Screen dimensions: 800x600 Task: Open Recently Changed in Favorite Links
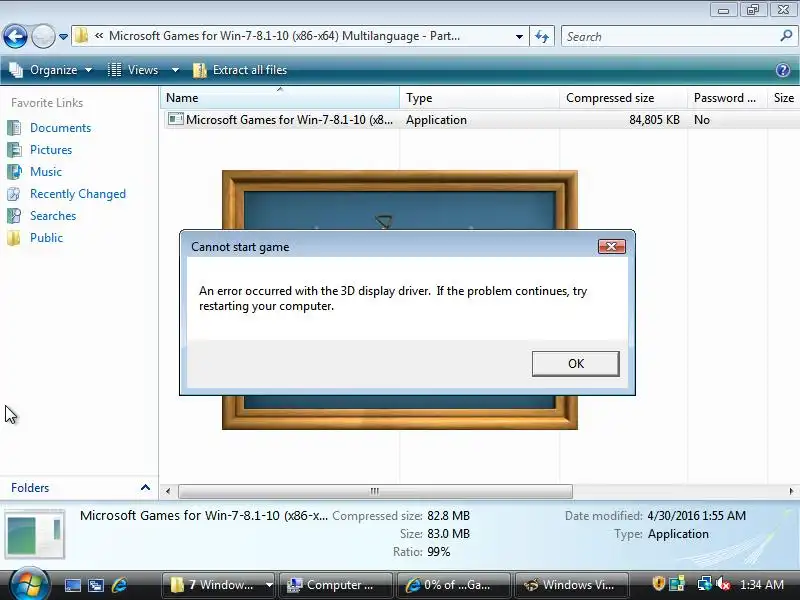click(78, 194)
